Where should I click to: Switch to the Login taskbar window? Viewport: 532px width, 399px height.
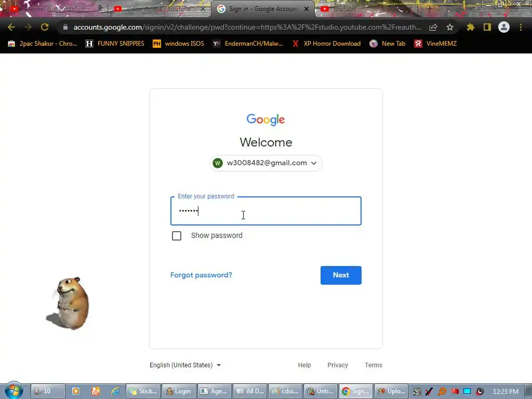click(179, 391)
